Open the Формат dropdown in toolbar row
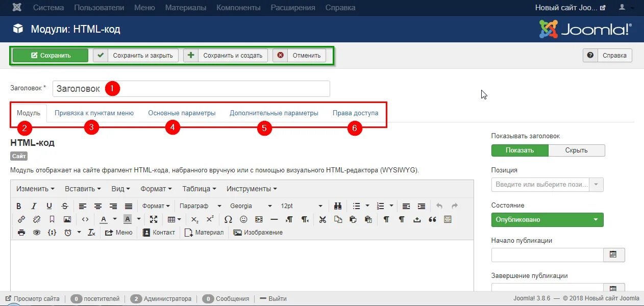Viewport: 644px width, 306px height. 156,206
